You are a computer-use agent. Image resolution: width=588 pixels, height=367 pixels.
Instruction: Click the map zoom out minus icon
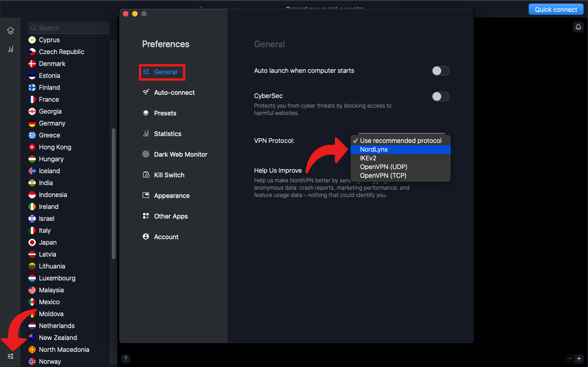tap(570, 359)
